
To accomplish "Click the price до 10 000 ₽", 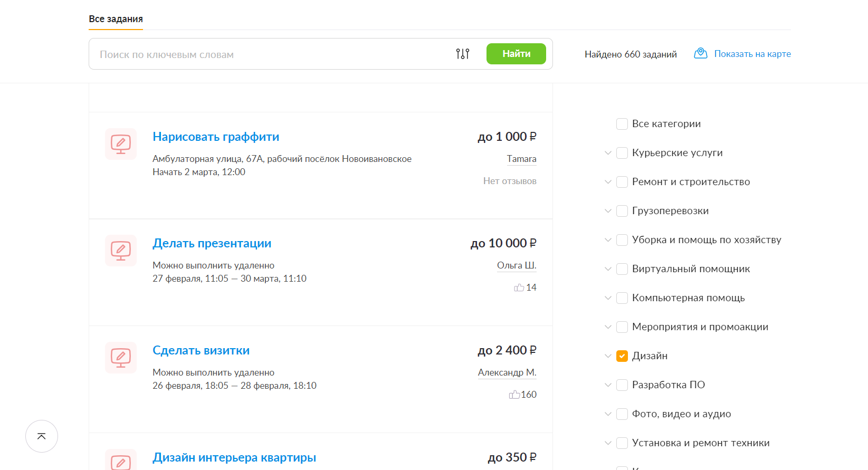I will (x=503, y=243).
